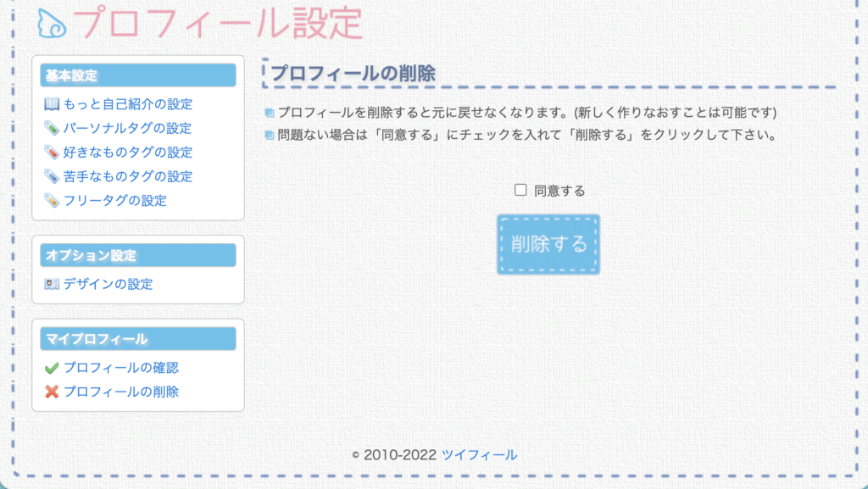The height and width of the screenshot is (489, 868).
Task: Click the 削除する button
Action: 548,244
